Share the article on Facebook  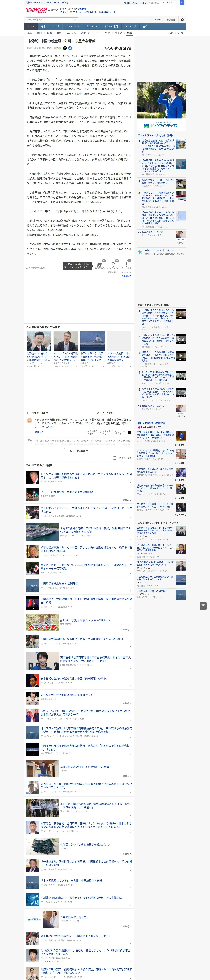pyautogui.click(x=70, y=48)
